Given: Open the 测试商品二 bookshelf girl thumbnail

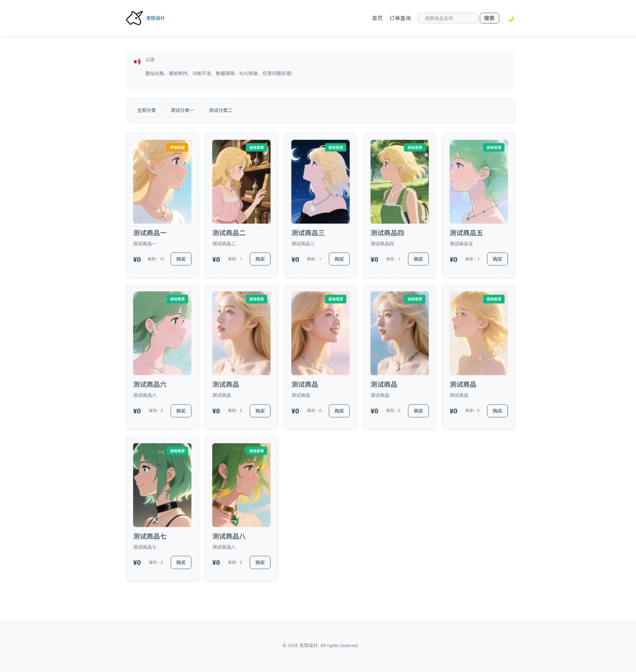Looking at the screenshot, I should (x=241, y=182).
